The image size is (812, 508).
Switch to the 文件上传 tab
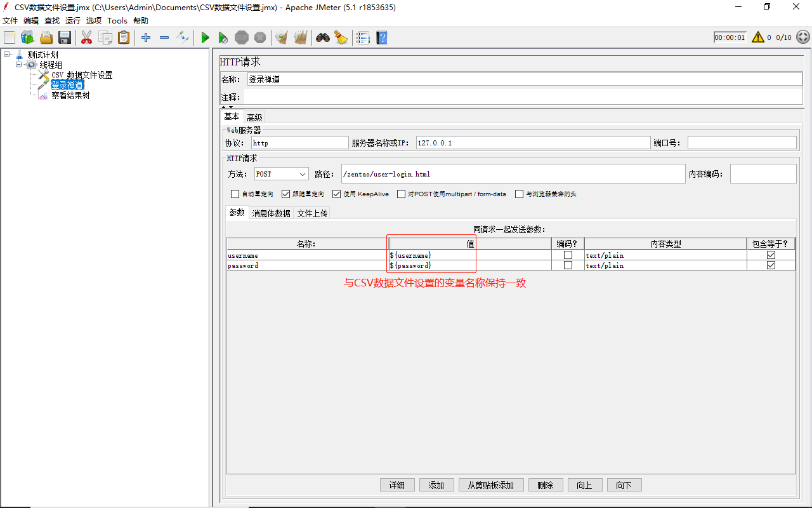pos(312,213)
